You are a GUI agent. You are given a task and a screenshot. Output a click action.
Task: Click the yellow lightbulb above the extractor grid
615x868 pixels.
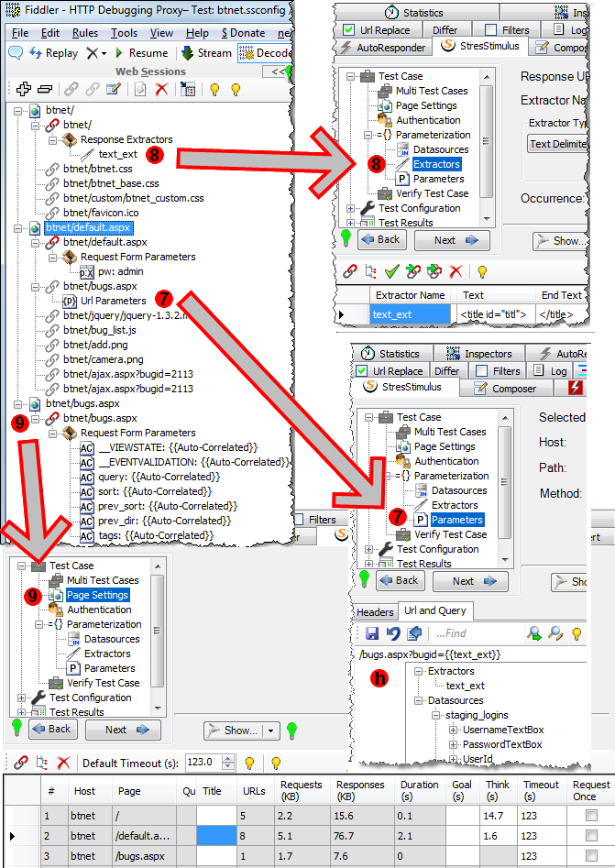tap(482, 271)
